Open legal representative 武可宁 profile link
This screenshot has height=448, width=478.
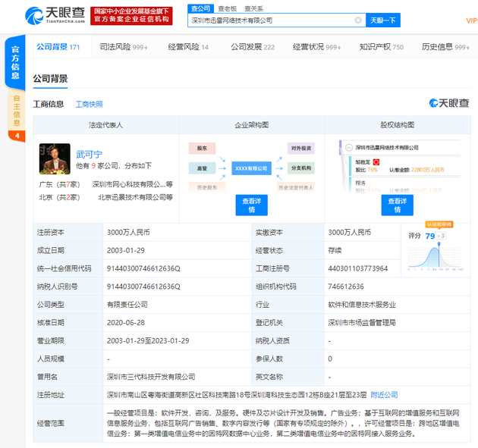click(x=89, y=155)
